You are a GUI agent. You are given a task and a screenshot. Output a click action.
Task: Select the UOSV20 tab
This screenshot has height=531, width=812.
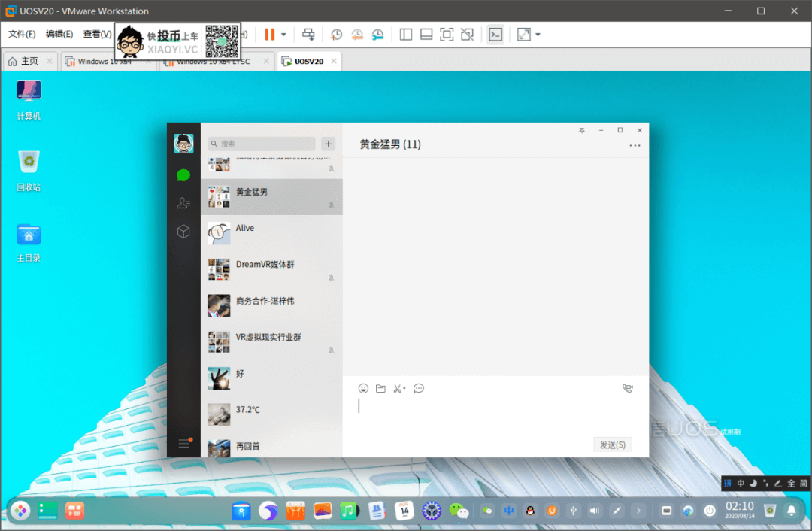click(x=309, y=61)
